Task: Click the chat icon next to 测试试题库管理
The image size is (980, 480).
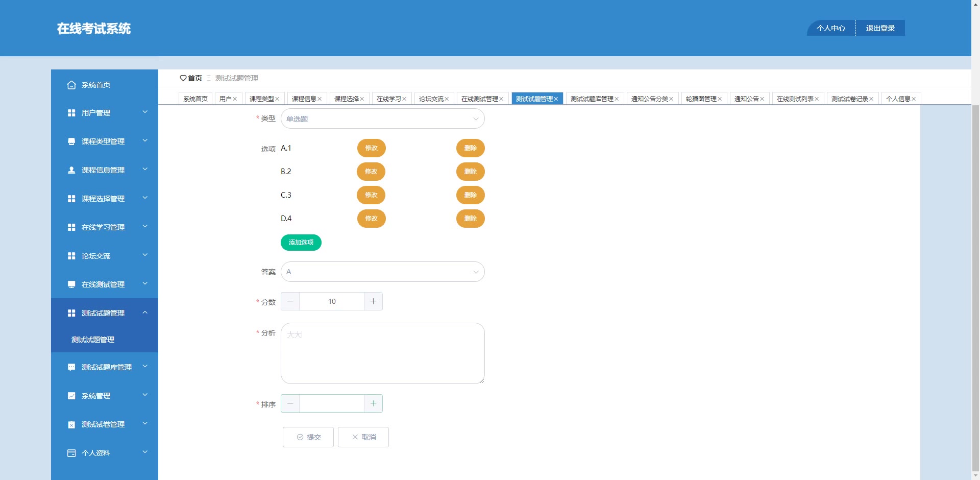Action: (71, 367)
